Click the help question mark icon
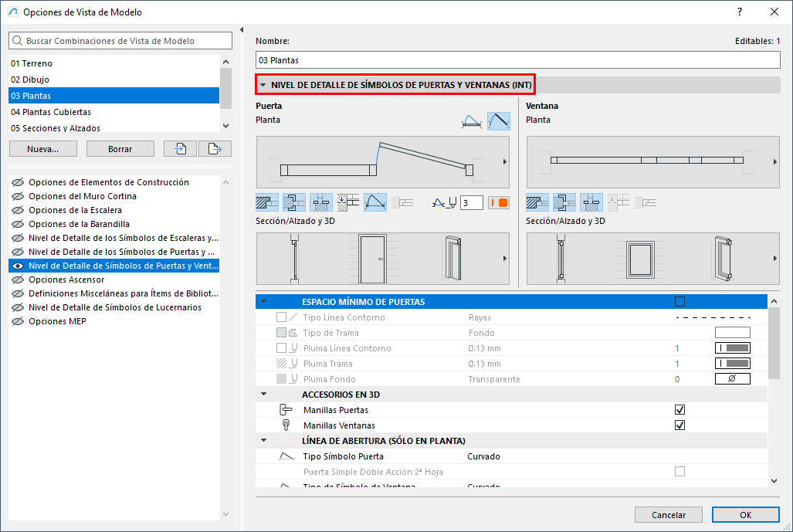793x532 pixels. tap(740, 12)
